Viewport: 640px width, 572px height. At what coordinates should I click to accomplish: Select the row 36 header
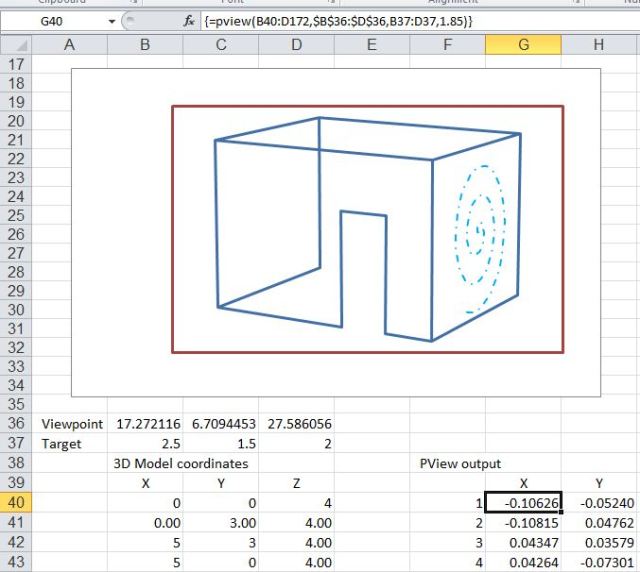click(x=17, y=424)
